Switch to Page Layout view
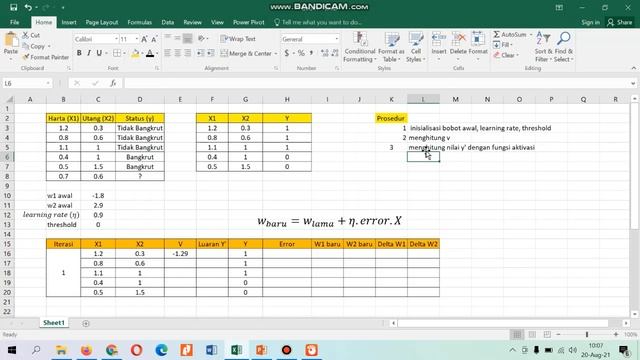 coord(532,335)
